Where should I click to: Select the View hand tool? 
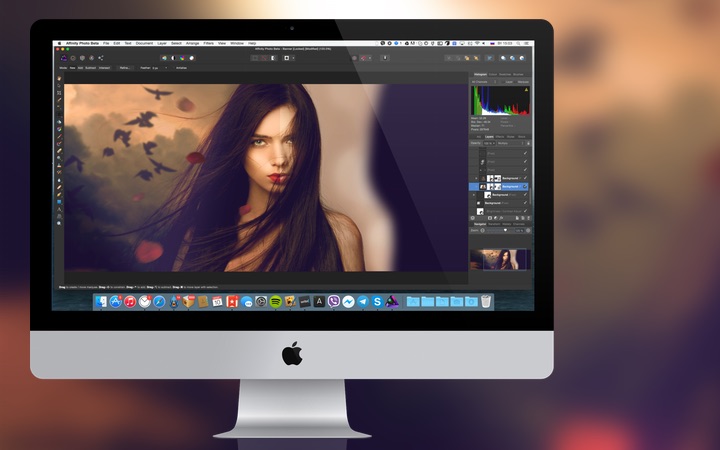point(59,79)
